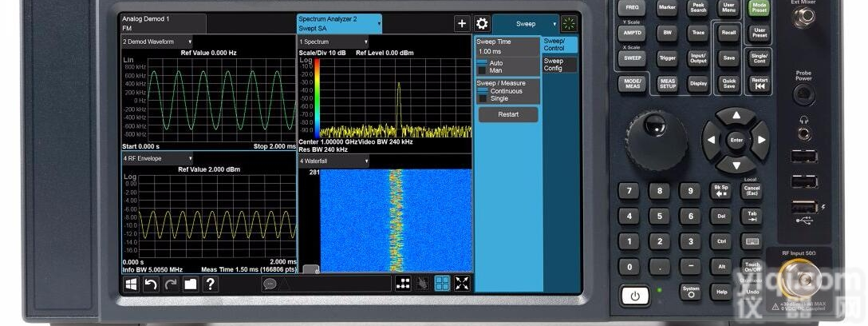Click the spectrum color scale bar
Image resolution: width=868 pixels, height=326 pixels.
[318, 96]
